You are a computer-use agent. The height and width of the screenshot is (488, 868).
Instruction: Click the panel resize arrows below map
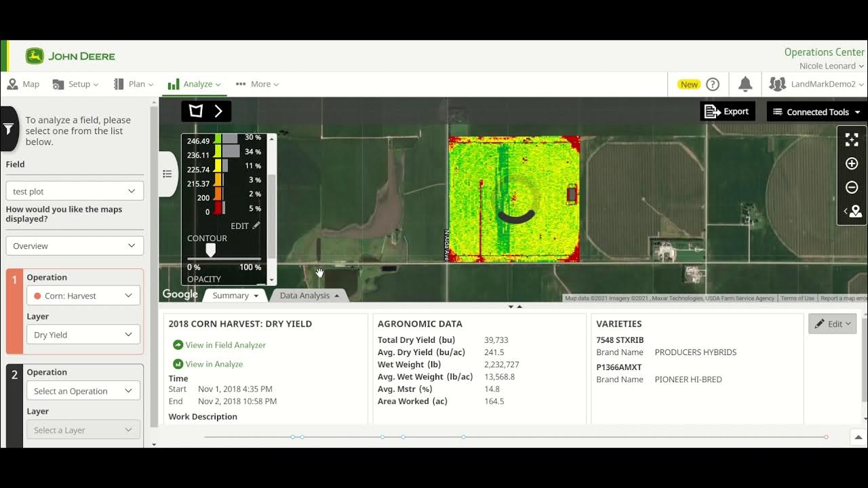[x=515, y=306]
